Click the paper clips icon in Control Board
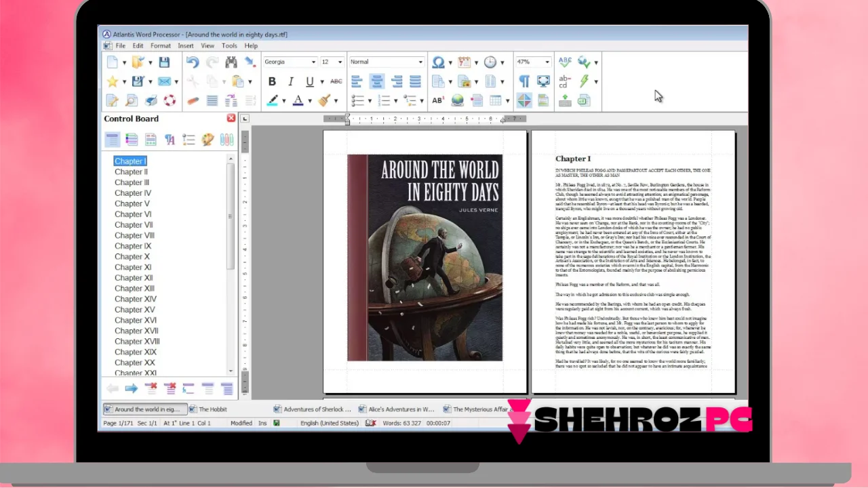868x488 pixels. click(226, 140)
